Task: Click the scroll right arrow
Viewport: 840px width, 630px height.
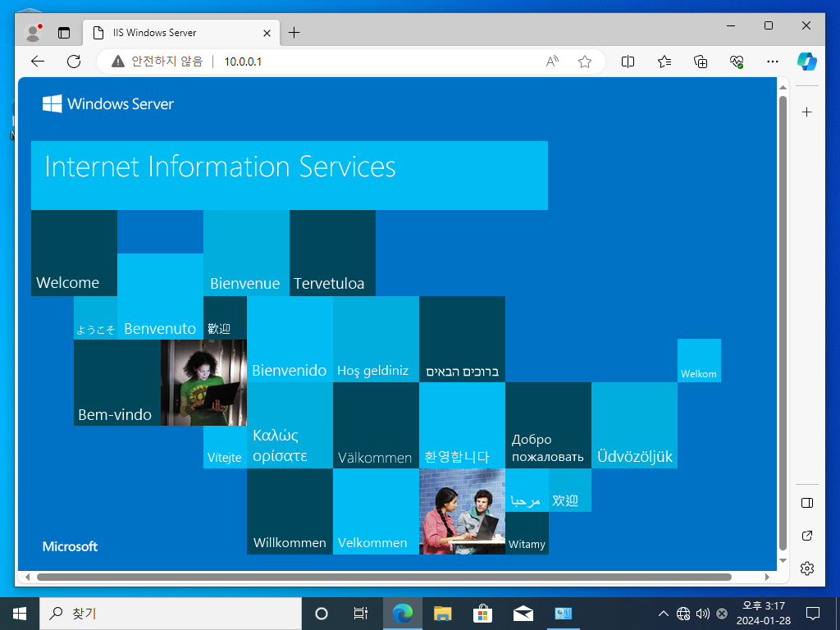Action: [x=767, y=577]
